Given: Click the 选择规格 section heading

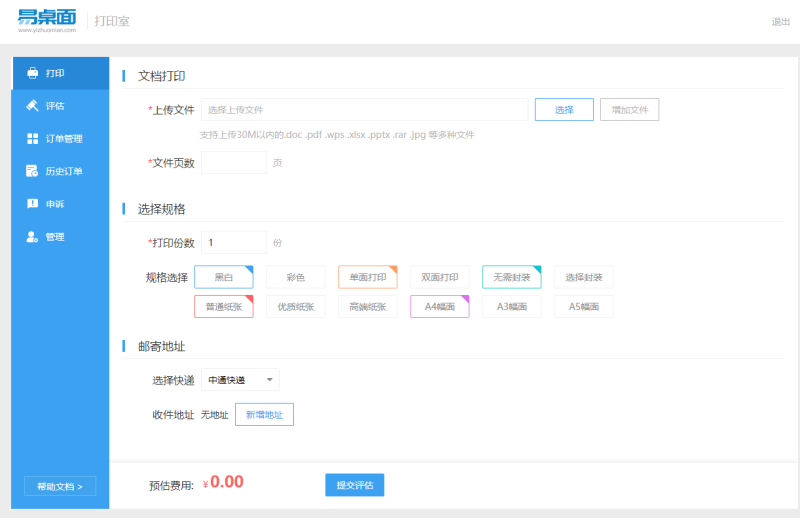Looking at the screenshot, I should pyautogui.click(x=161, y=209).
